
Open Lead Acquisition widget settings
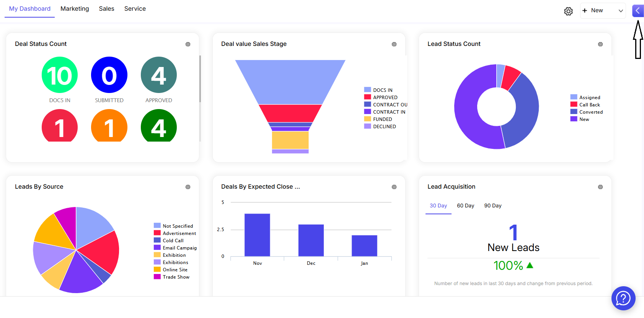pyautogui.click(x=600, y=187)
